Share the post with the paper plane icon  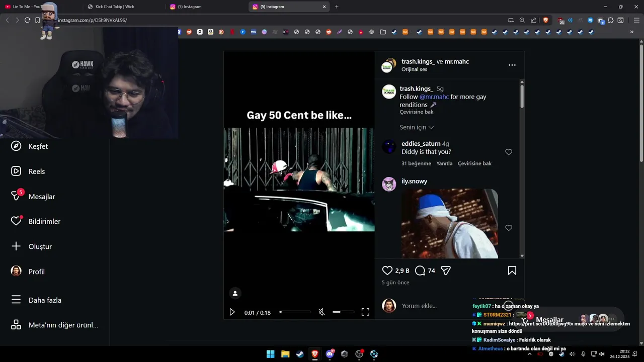tap(445, 270)
